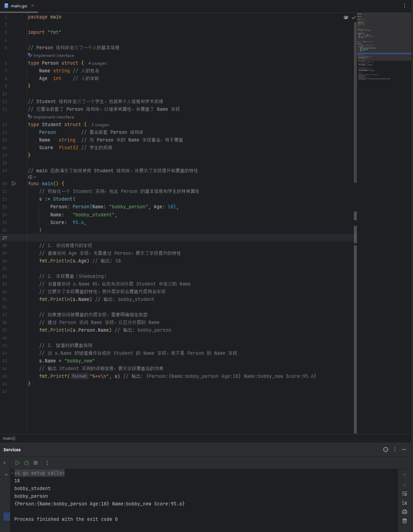The image size is (413, 532).
Task: Click console output line 18
Action: tap(17, 481)
